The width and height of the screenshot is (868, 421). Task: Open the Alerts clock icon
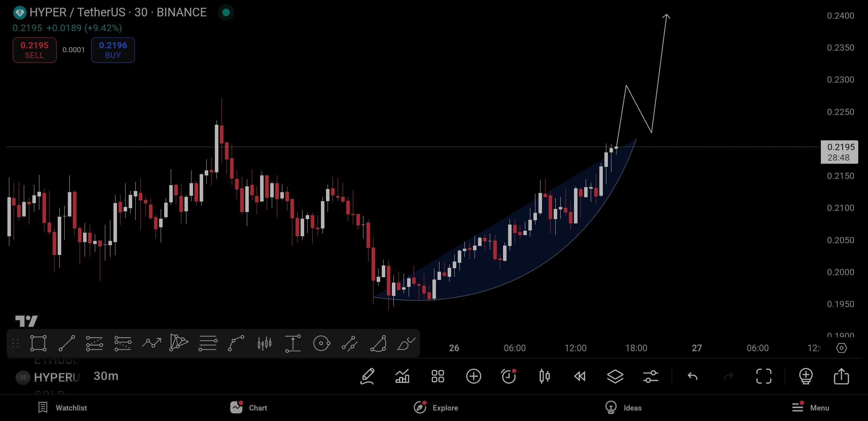pyautogui.click(x=508, y=376)
